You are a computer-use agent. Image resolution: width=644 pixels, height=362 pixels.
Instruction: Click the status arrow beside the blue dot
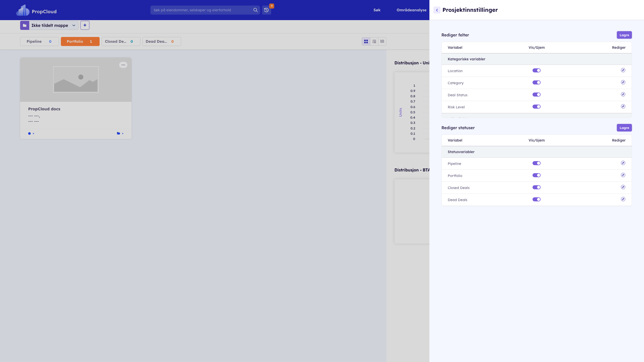33,133
